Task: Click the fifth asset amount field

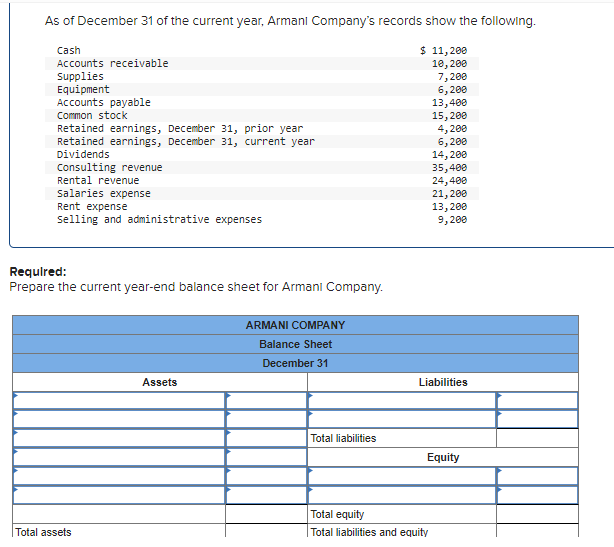Action: 266,476
